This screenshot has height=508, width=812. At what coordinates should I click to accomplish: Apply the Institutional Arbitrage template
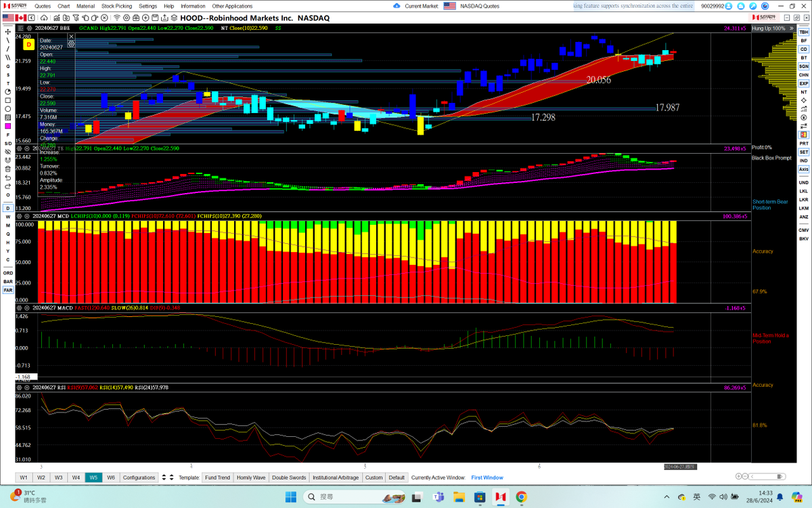336,478
